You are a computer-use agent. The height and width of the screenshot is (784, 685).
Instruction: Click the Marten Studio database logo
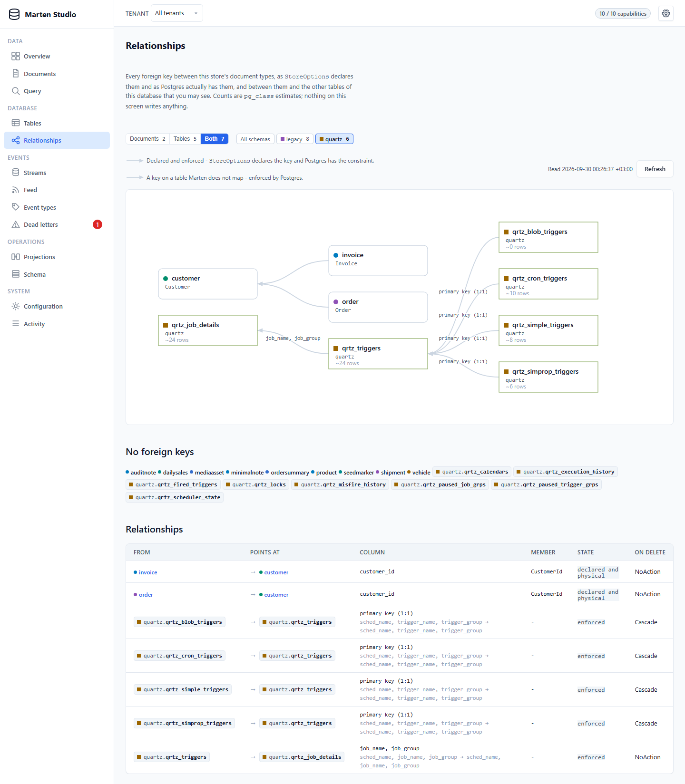click(x=14, y=14)
